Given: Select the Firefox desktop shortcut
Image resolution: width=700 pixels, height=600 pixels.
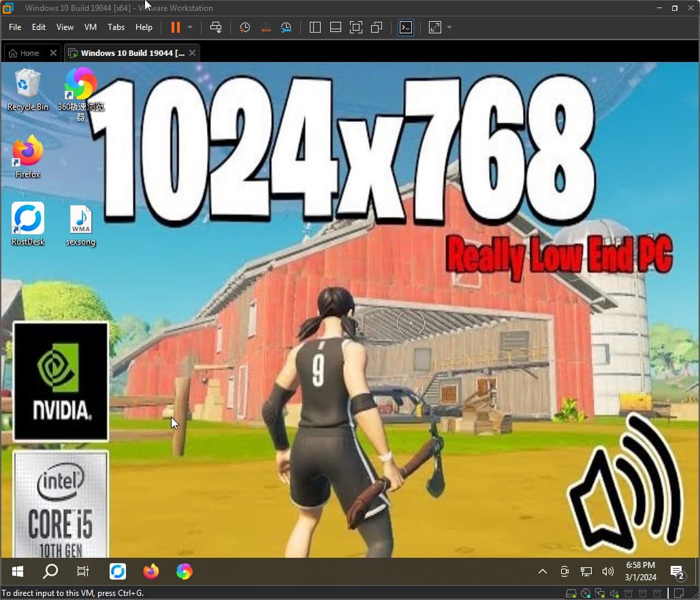Looking at the screenshot, I should point(28,157).
